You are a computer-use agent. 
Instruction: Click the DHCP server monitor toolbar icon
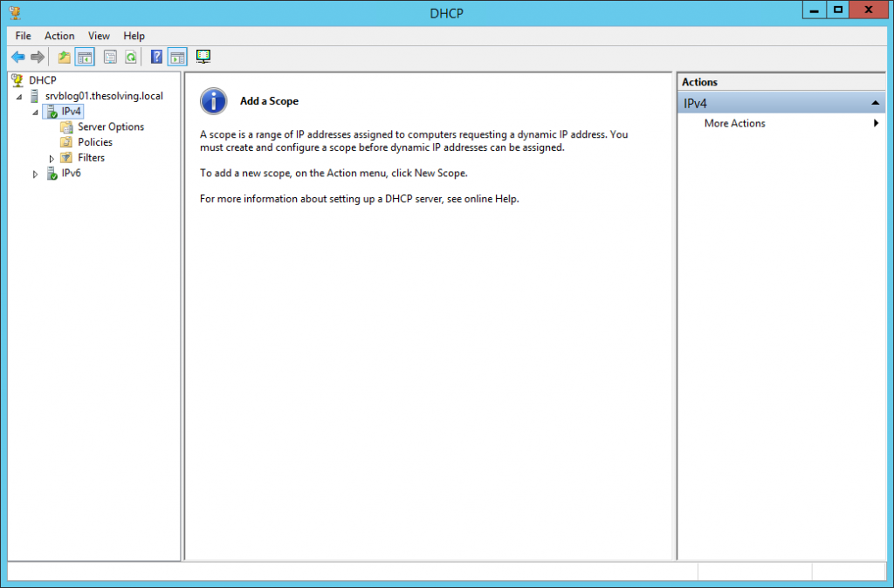point(203,57)
